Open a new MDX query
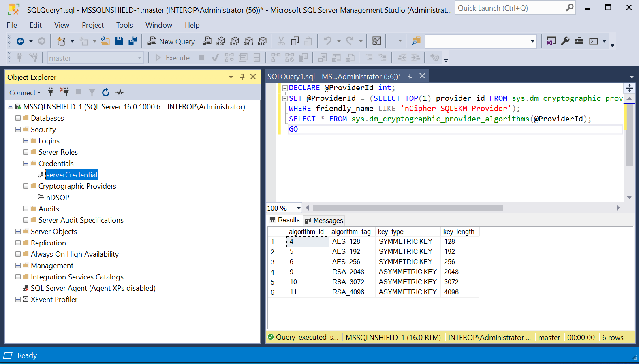Image resolution: width=639 pixels, height=364 pixels. coord(221,41)
